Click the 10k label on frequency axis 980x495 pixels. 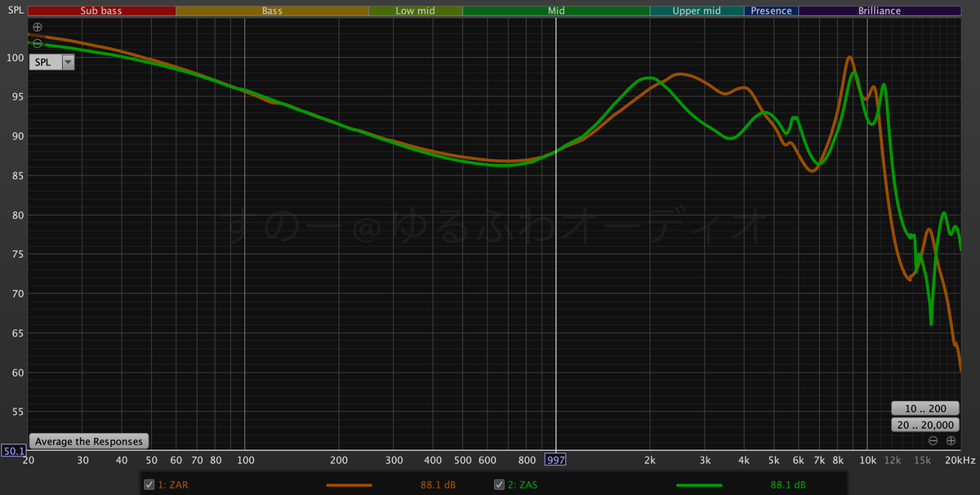868,461
